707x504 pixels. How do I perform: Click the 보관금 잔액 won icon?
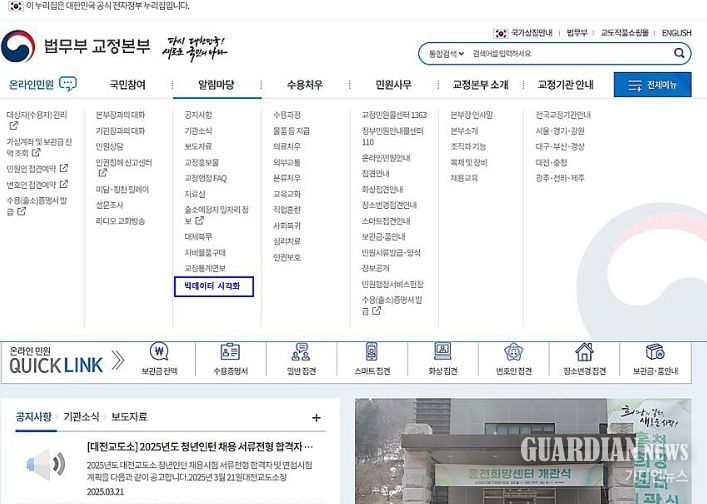click(x=158, y=352)
